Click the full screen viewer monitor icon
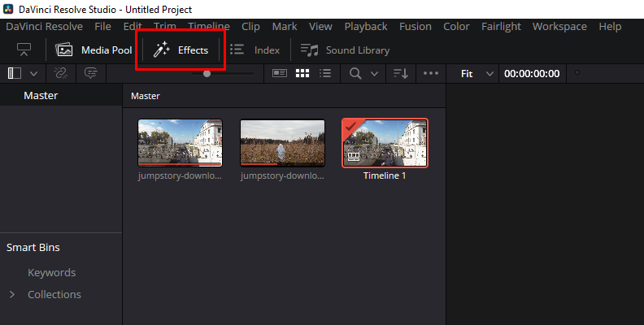This screenshot has width=644, height=325. [24, 50]
